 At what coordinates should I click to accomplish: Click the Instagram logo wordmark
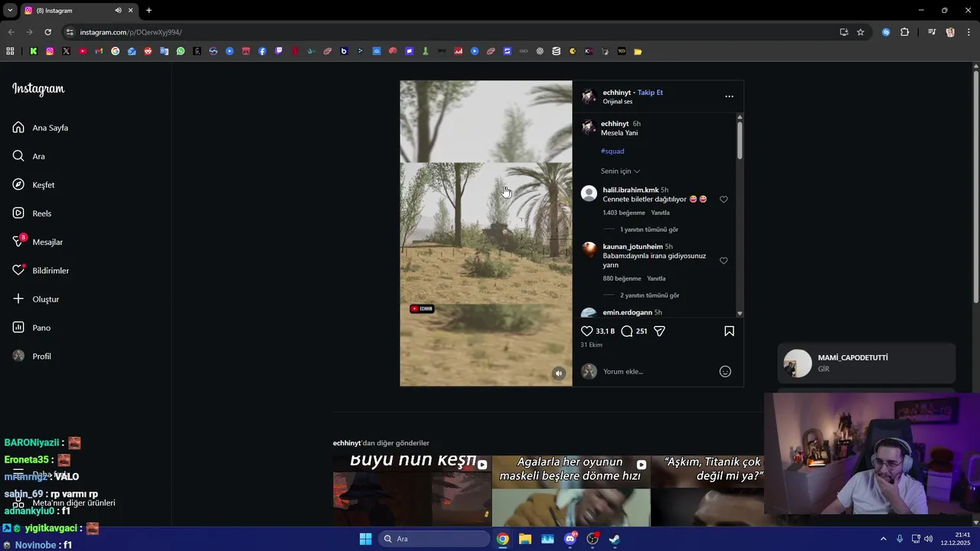click(38, 89)
